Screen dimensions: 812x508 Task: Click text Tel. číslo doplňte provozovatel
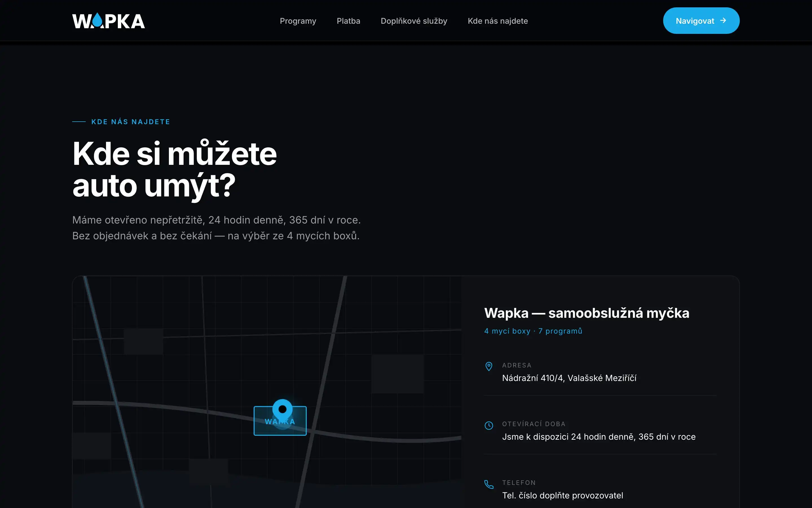pos(562,495)
